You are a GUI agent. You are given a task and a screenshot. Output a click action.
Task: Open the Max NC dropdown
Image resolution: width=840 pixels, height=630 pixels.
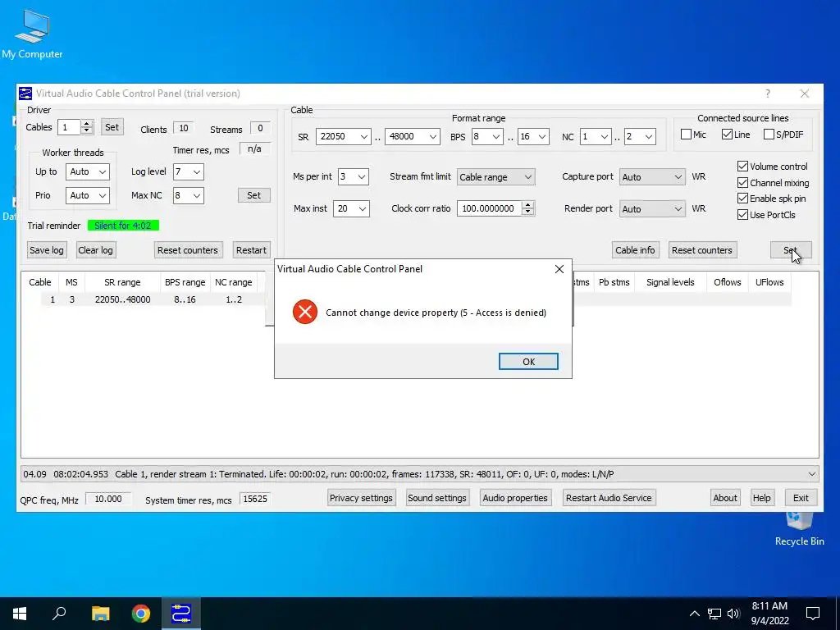click(x=188, y=195)
